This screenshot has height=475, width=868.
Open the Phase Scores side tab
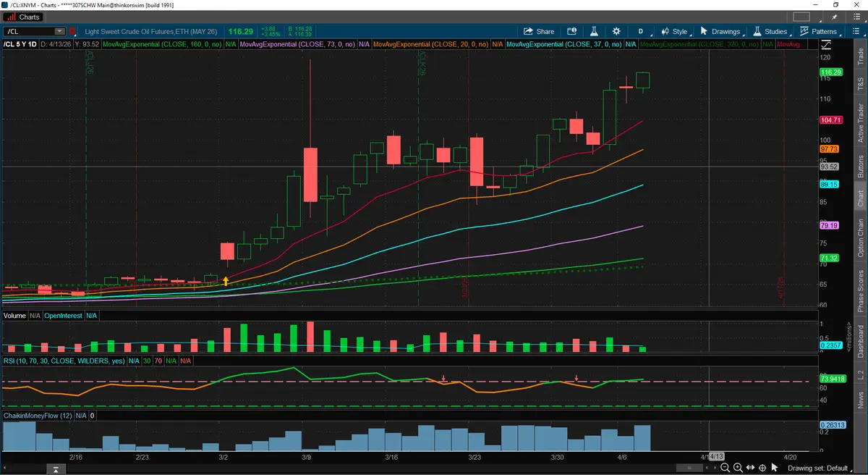860,291
